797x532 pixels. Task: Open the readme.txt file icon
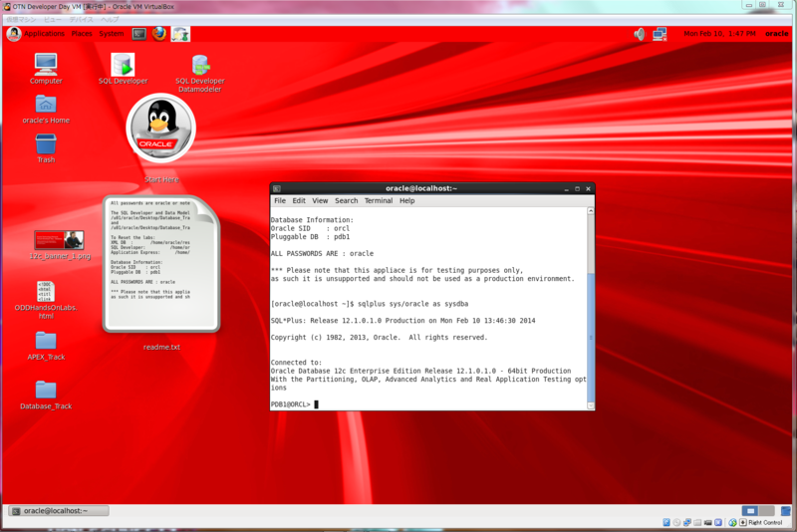tap(161, 264)
